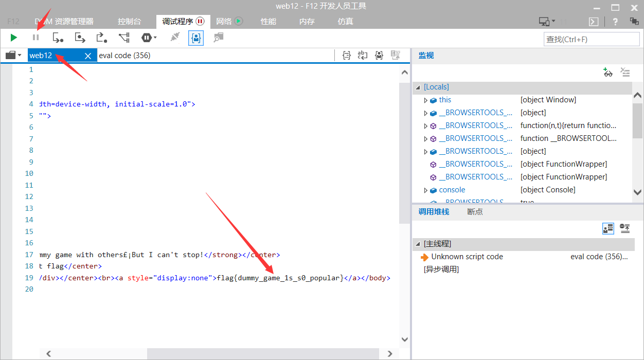Screen dimensions: 644x360
Task: Click the code editor horizontal scroll left arrow
Action: 49,354
